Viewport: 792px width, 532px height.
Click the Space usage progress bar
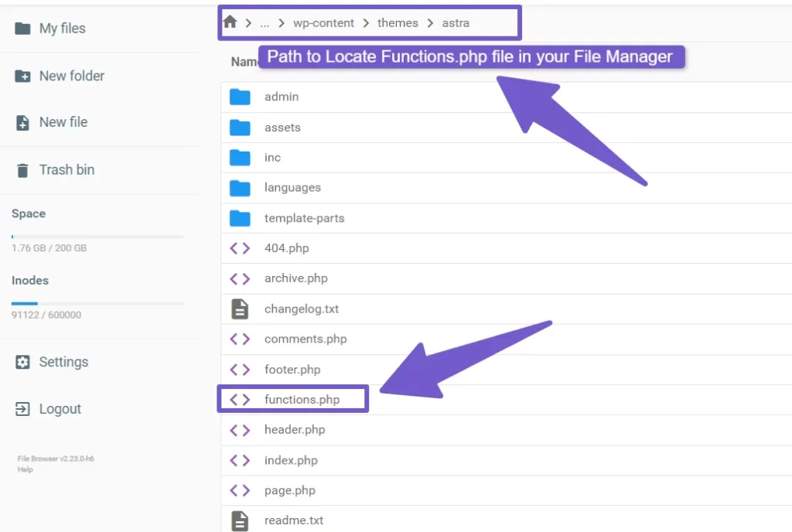(x=97, y=237)
